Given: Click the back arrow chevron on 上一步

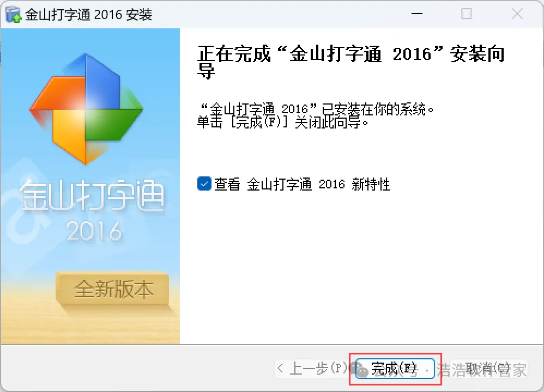Looking at the screenshot, I should (x=280, y=368).
